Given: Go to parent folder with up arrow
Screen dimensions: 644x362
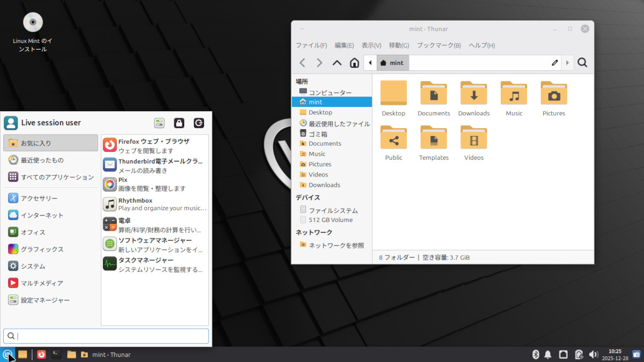Looking at the screenshot, I should [337, 63].
